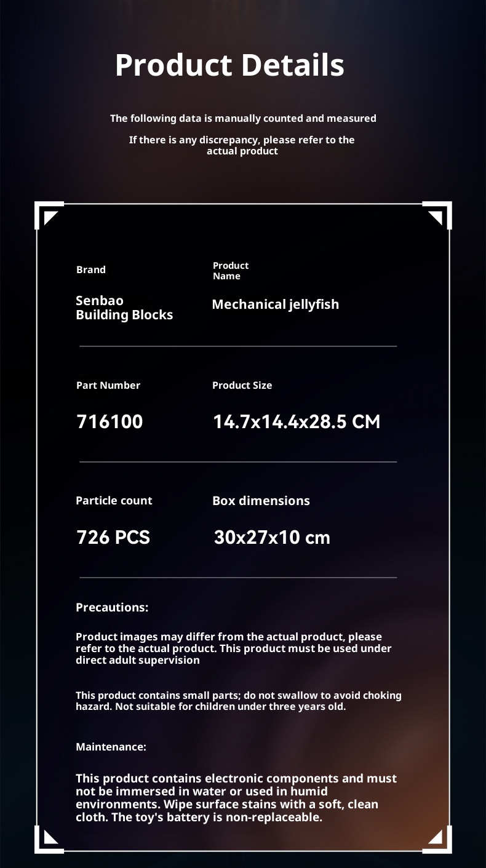Click the choking hazard warning paragraph
The height and width of the screenshot is (868, 486).
coord(238,701)
